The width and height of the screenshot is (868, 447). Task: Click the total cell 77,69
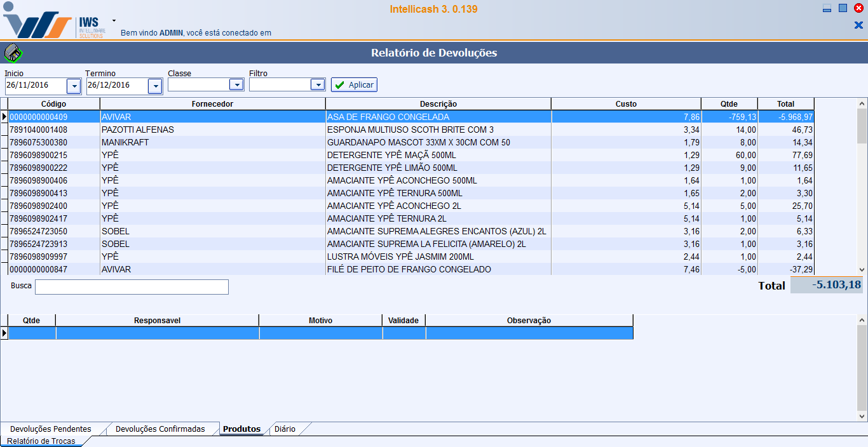[785, 155]
